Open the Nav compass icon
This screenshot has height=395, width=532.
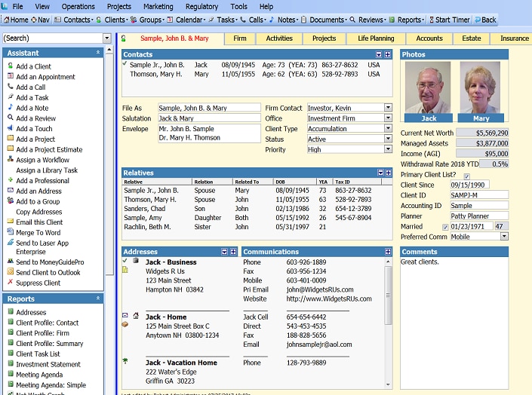point(34,20)
